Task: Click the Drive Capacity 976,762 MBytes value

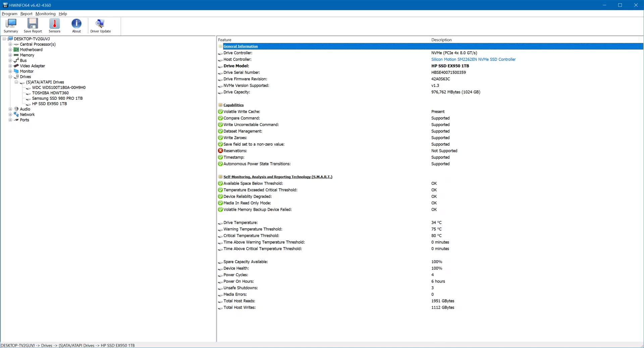Action: pos(455,92)
